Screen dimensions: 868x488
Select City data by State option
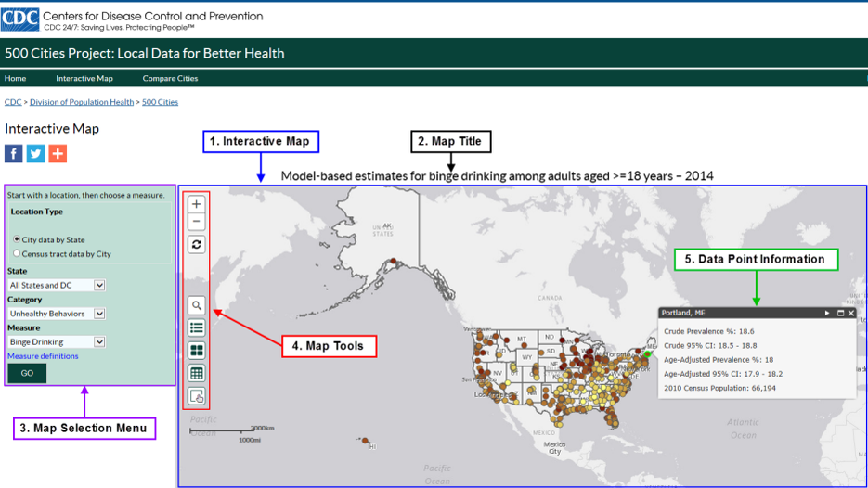point(17,239)
